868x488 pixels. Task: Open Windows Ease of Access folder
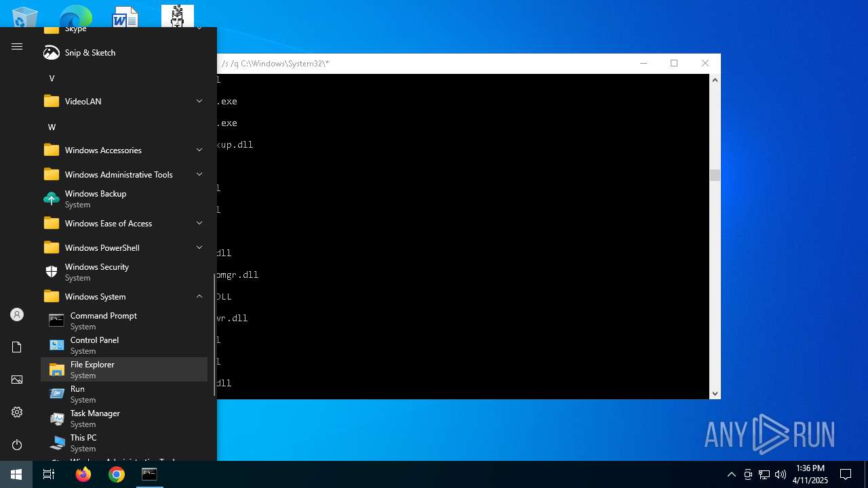pos(124,224)
